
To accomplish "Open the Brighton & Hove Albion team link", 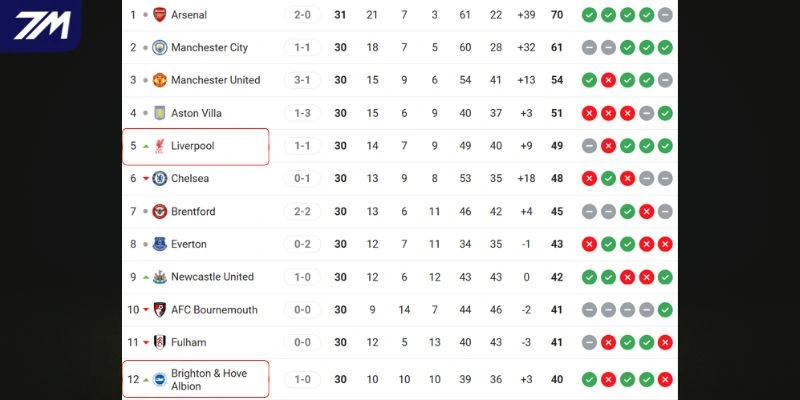I will click(x=207, y=380).
